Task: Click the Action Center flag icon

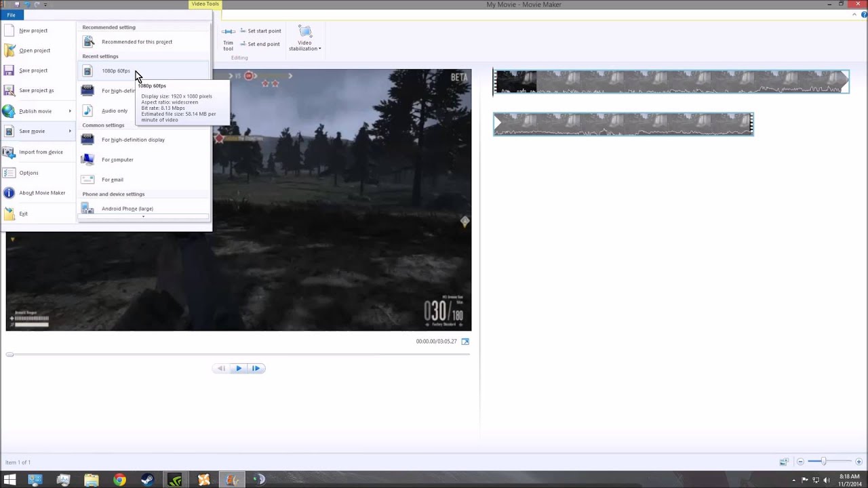Action: pos(805,480)
